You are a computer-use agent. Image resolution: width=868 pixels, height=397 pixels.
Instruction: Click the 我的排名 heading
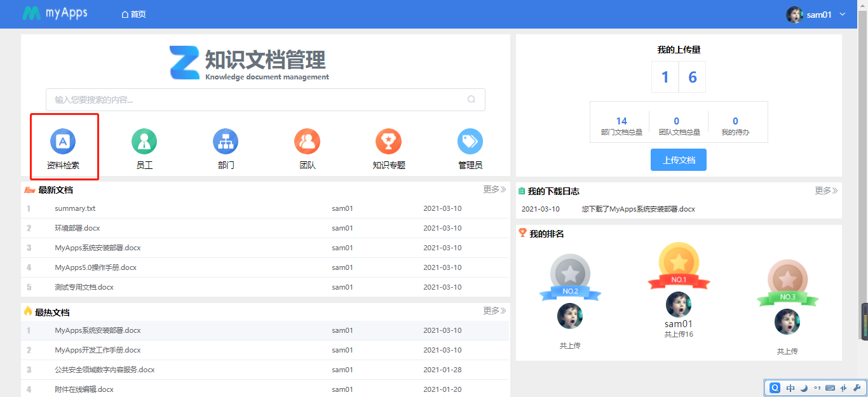click(546, 234)
